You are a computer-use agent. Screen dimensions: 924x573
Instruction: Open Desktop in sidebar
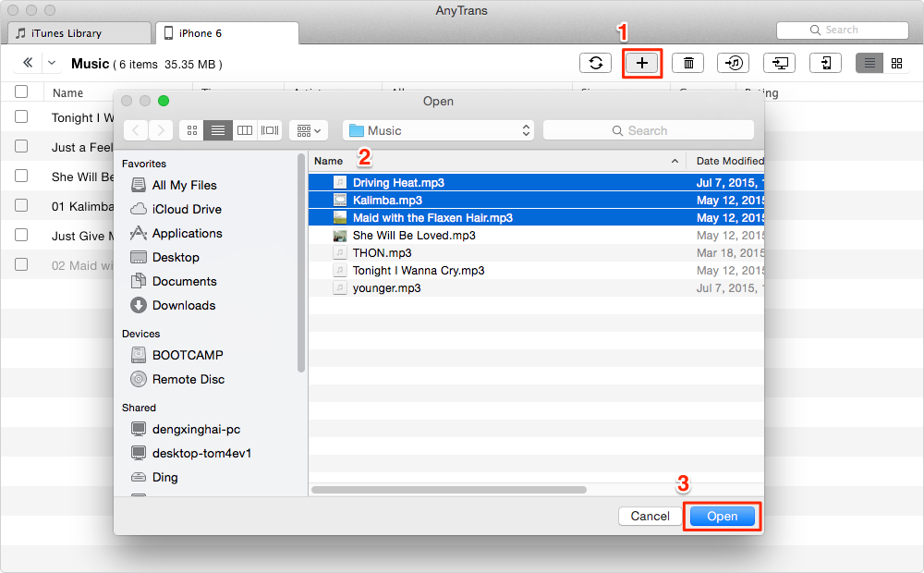164,258
